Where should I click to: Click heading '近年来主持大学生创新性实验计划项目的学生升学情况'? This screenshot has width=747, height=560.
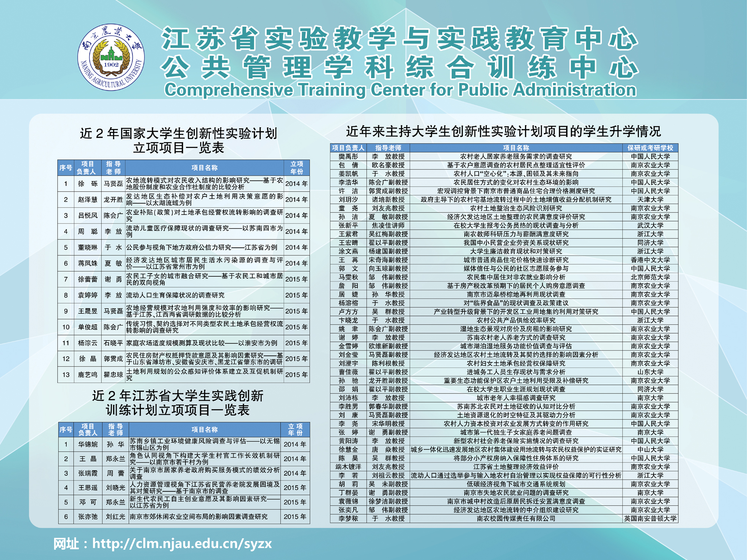pos(503,131)
